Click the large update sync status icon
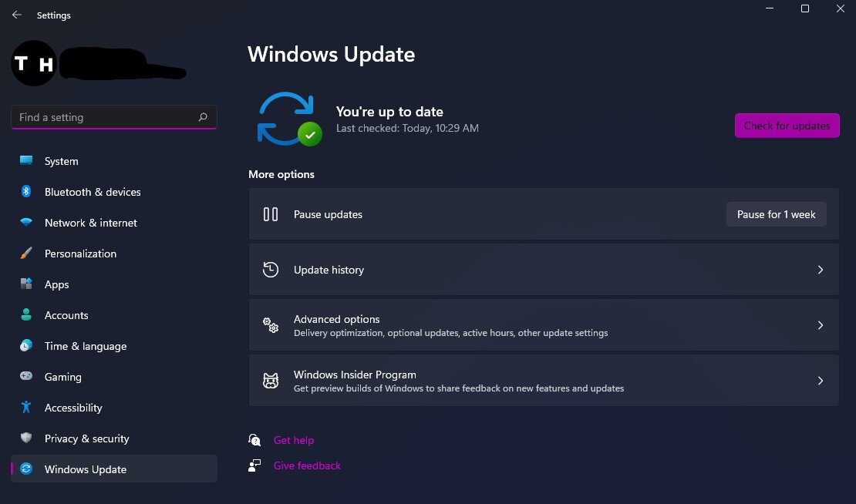Screen dimensions: 856x504 point(288,119)
